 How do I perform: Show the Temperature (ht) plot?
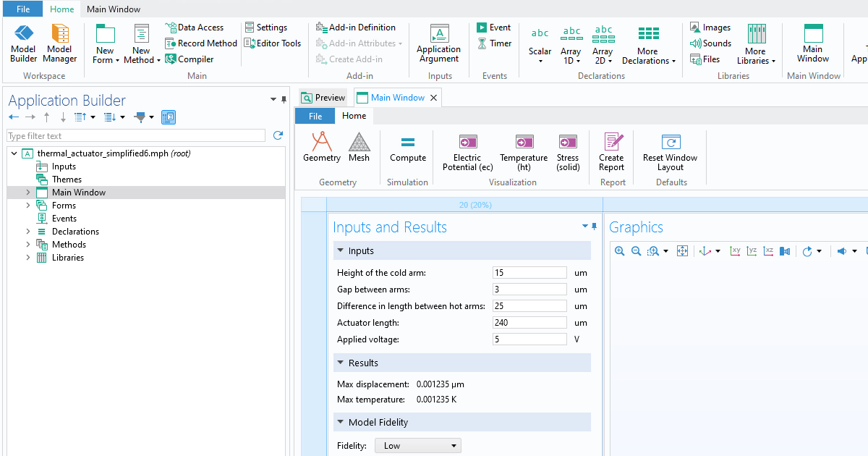click(524, 152)
